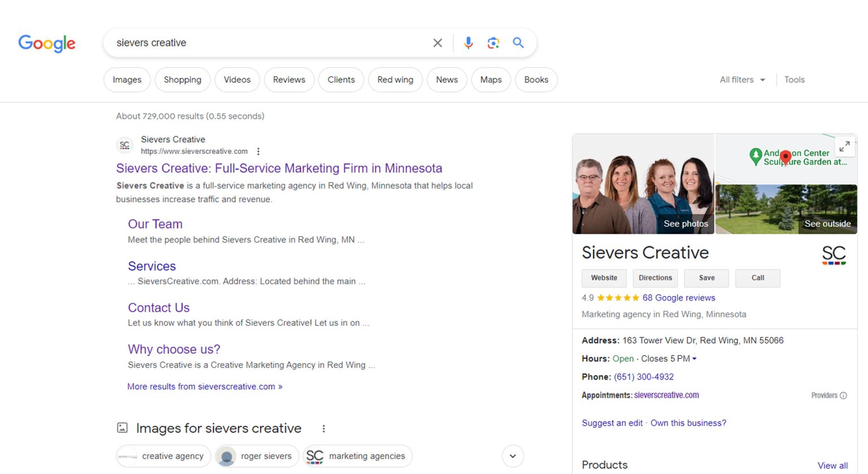The image size is (868, 474).
Task: Expand the image results with the chevron
Action: coord(513,456)
